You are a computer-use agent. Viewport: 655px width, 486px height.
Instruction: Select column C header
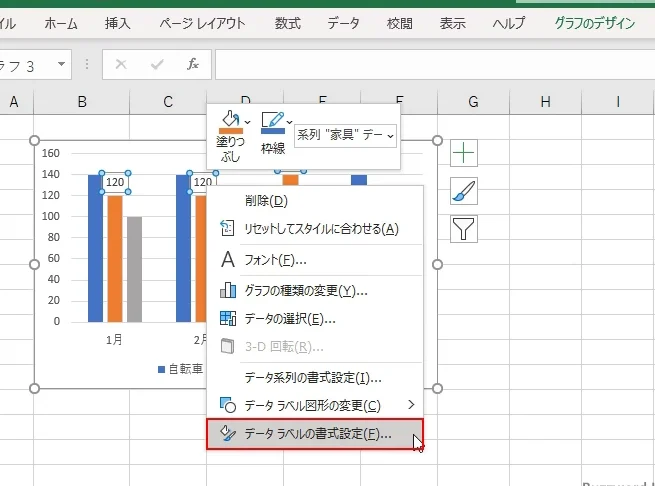coord(168,102)
